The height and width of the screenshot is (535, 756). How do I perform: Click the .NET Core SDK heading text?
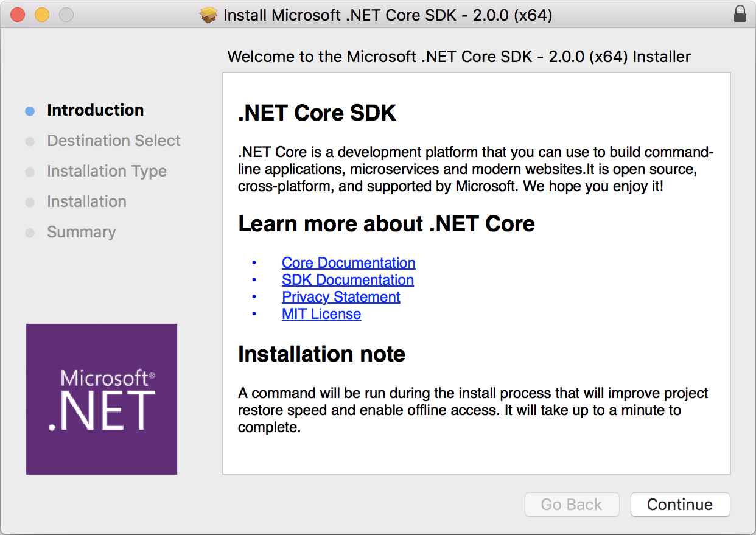point(317,113)
